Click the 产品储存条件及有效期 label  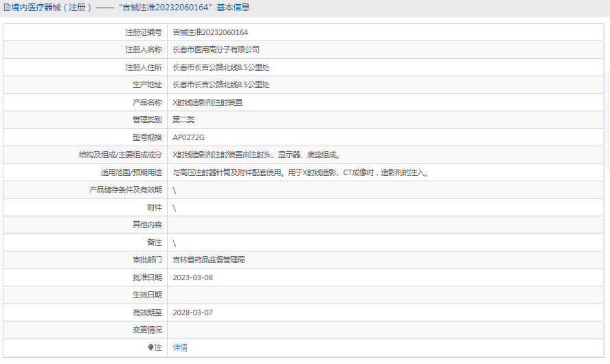click(125, 190)
